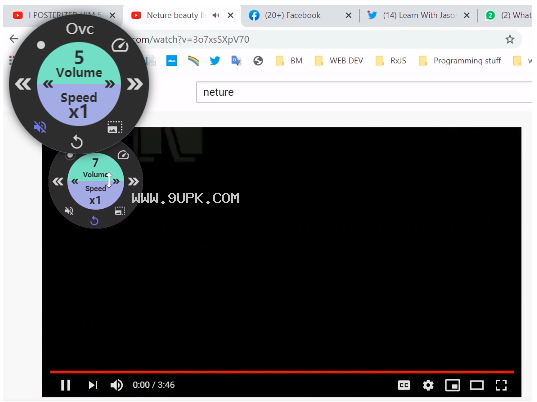
Task: Click outer forward arrows on small dial
Action: click(134, 181)
